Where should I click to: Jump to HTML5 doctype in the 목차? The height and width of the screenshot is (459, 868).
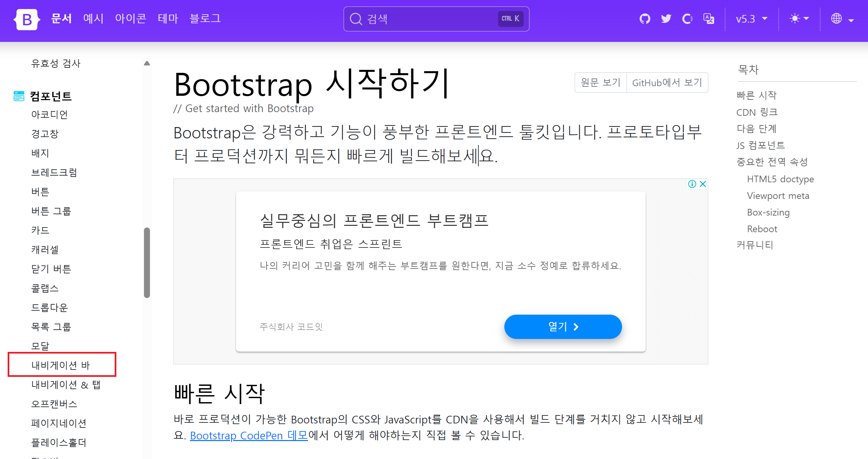pyautogui.click(x=780, y=179)
